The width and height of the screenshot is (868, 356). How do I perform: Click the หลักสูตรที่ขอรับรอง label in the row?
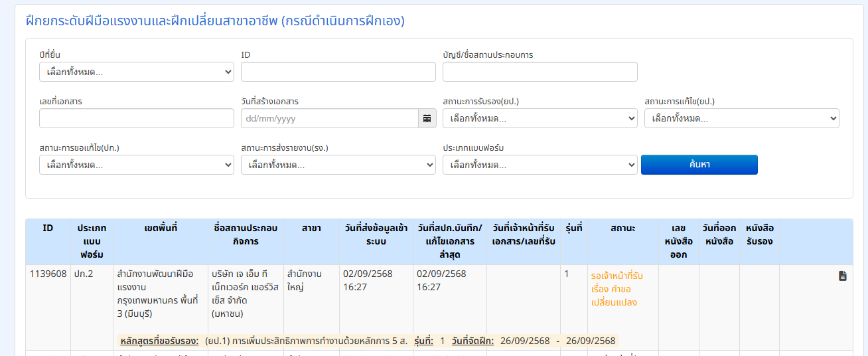pyautogui.click(x=159, y=341)
